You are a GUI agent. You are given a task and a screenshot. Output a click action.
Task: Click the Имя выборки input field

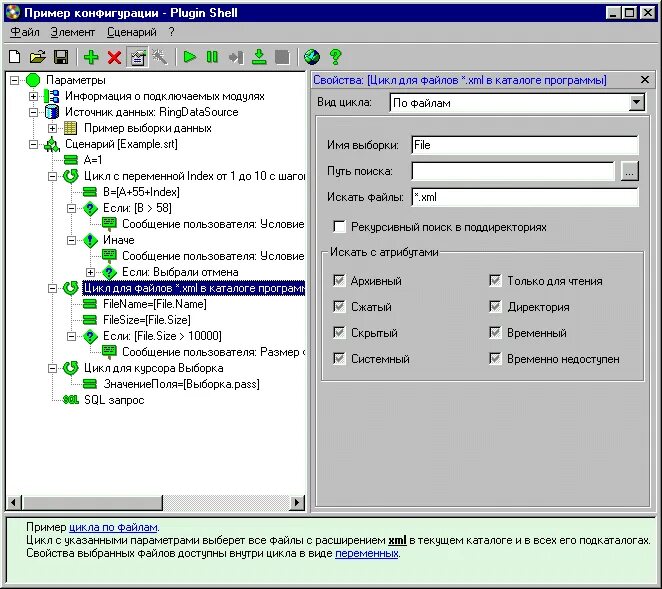524,145
